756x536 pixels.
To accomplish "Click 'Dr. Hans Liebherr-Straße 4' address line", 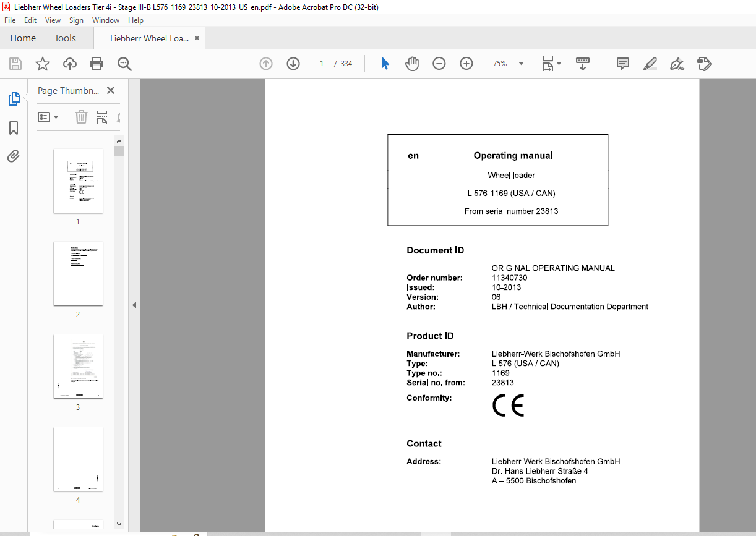I will pyautogui.click(x=539, y=471).
